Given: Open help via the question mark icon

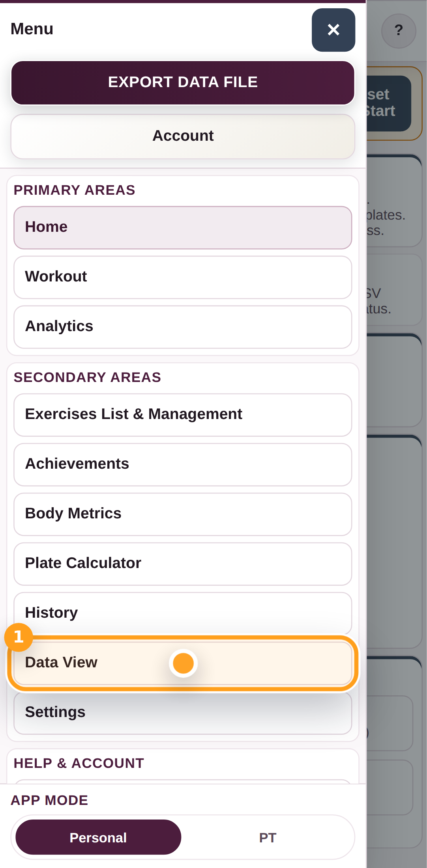Looking at the screenshot, I should (x=399, y=31).
